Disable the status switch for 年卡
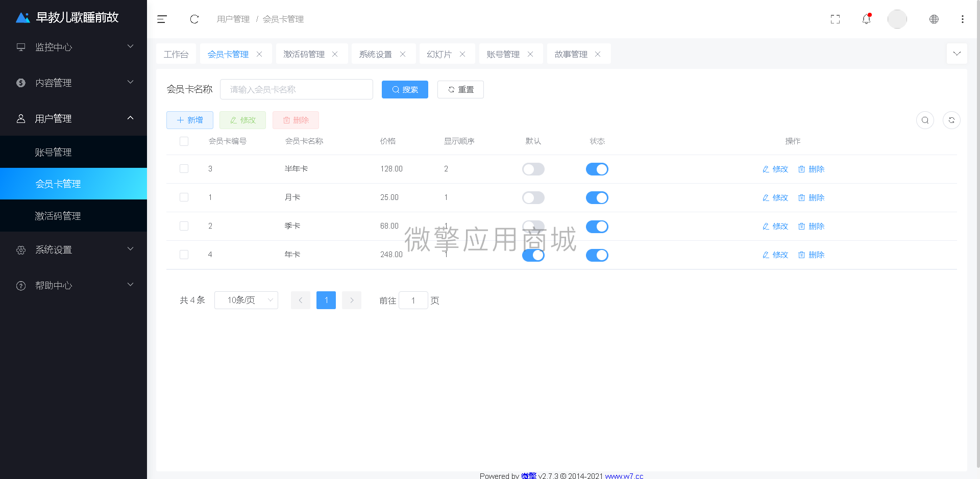The height and width of the screenshot is (479, 980). [597, 255]
